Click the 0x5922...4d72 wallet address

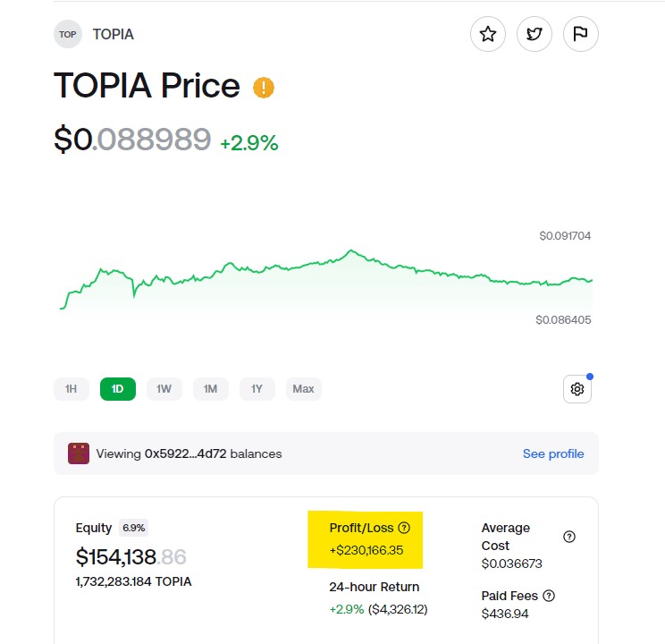coord(185,453)
